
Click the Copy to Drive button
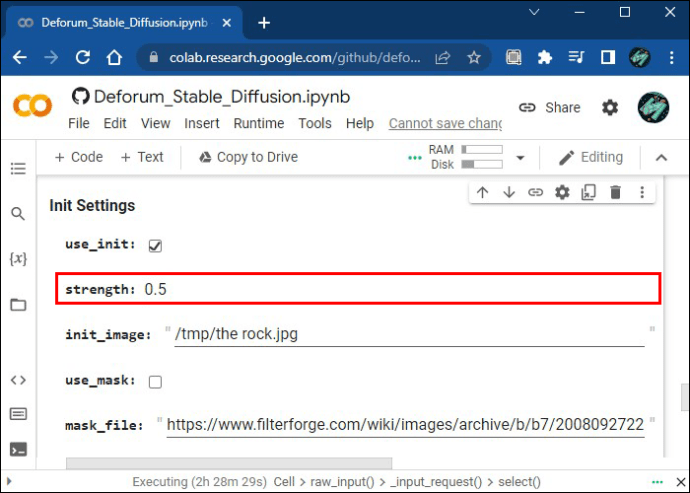point(249,157)
